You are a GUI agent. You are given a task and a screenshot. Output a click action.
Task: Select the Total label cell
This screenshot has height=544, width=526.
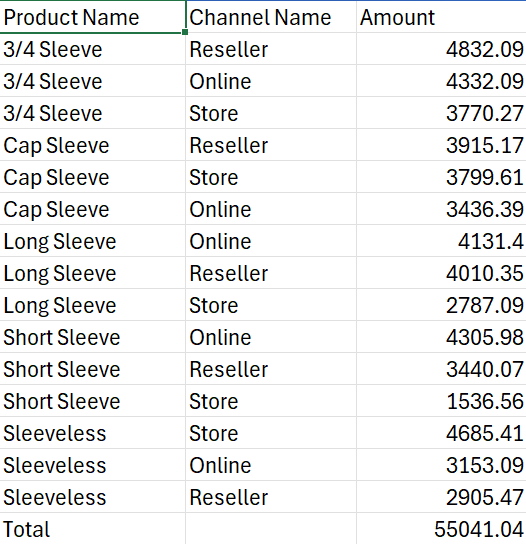click(x=93, y=529)
